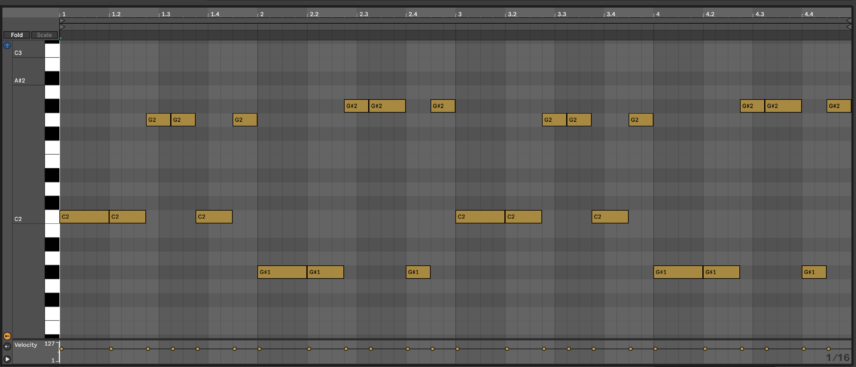Click the velocity marker at bar 1 start
The width and height of the screenshot is (856, 367).
(x=61, y=348)
